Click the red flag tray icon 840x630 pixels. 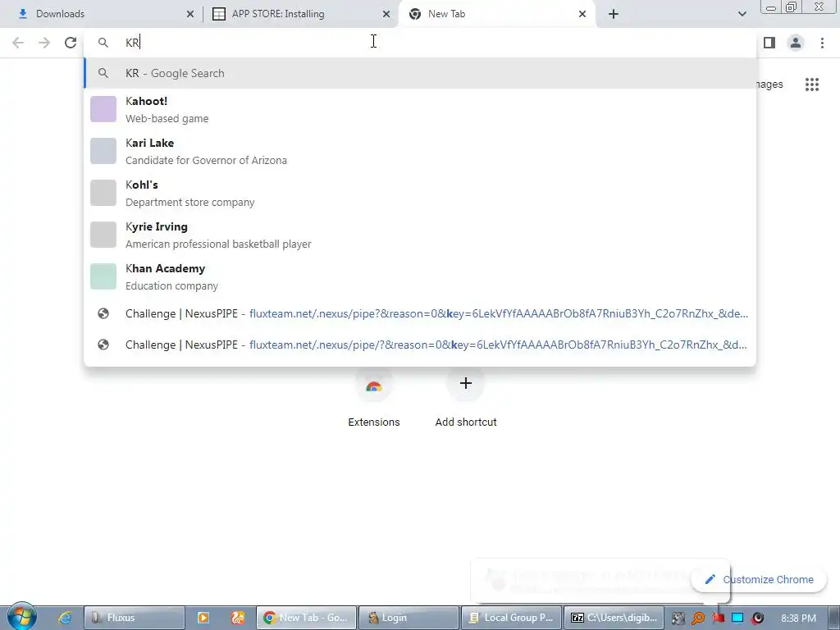(x=718, y=619)
